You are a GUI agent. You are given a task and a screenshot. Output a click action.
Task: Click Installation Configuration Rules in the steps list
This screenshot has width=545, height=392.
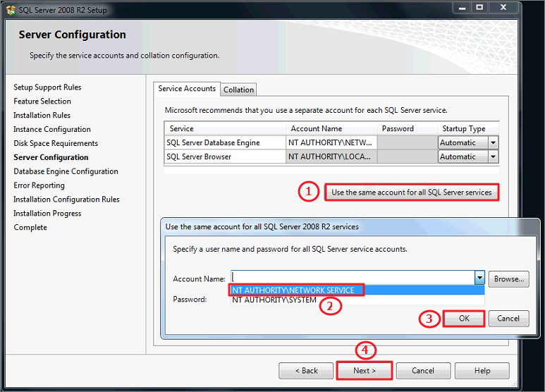coord(66,199)
